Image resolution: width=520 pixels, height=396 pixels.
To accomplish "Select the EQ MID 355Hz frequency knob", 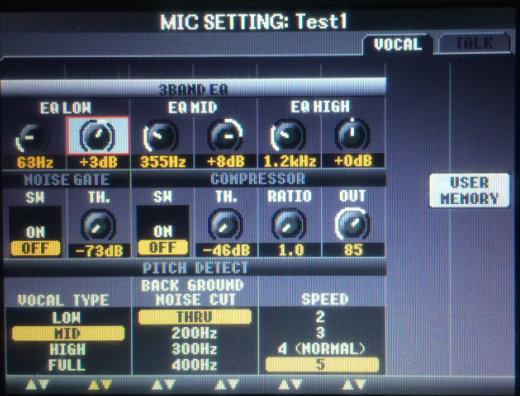I will point(161,136).
